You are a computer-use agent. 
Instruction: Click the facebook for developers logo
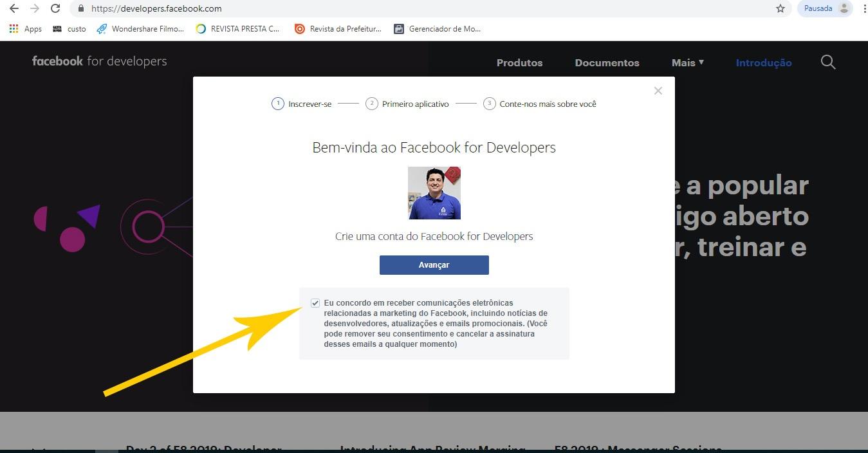coord(99,61)
